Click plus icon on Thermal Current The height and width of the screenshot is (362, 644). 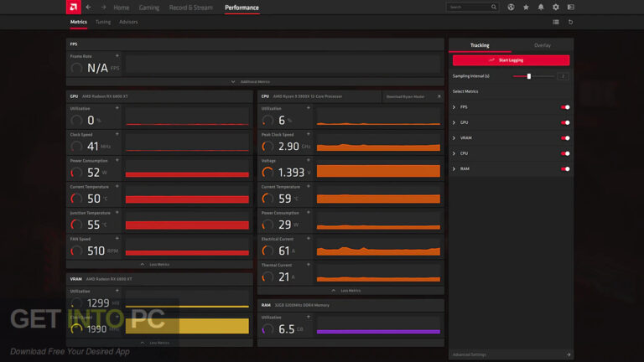[x=309, y=265]
